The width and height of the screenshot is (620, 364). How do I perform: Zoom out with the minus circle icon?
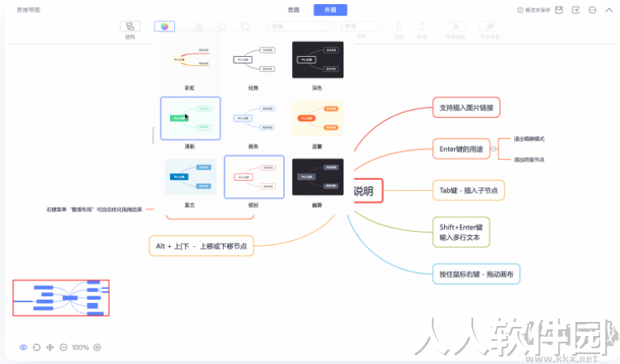pyautogui.click(x=64, y=347)
